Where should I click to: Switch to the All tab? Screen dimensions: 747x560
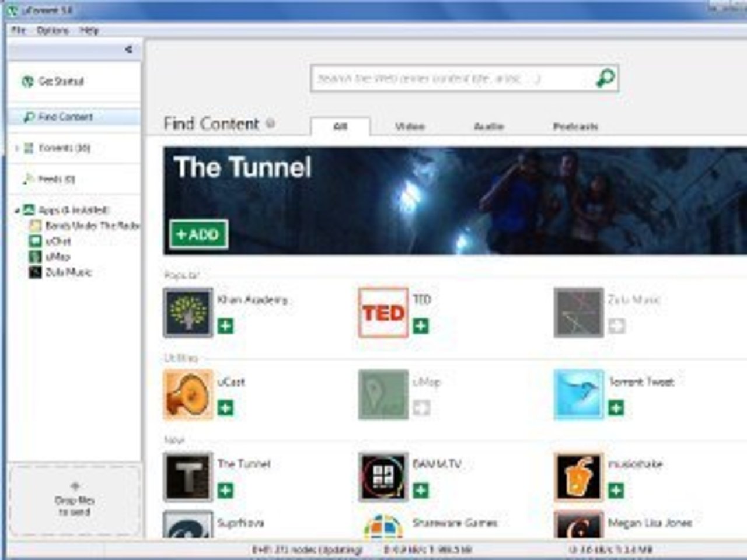(x=340, y=127)
